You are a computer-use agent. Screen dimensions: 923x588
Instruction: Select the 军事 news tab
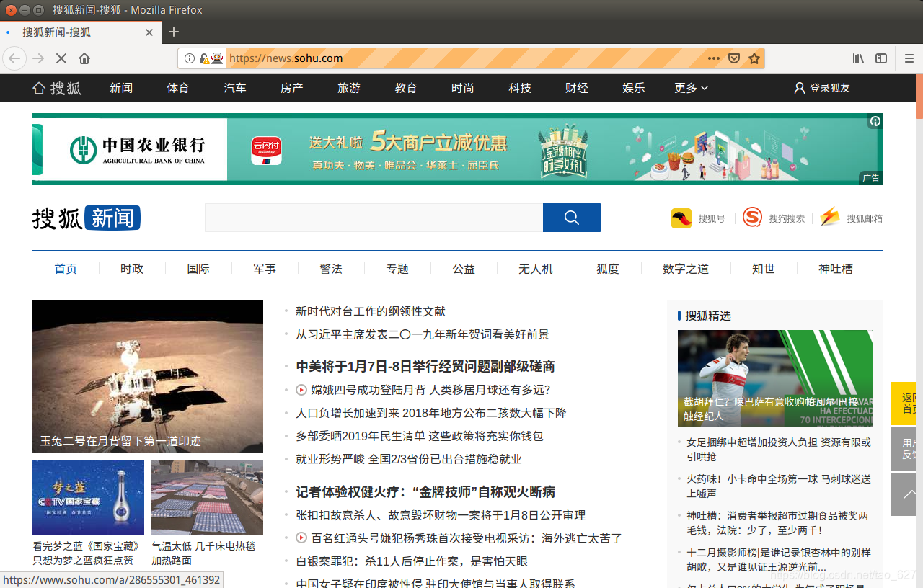point(265,269)
